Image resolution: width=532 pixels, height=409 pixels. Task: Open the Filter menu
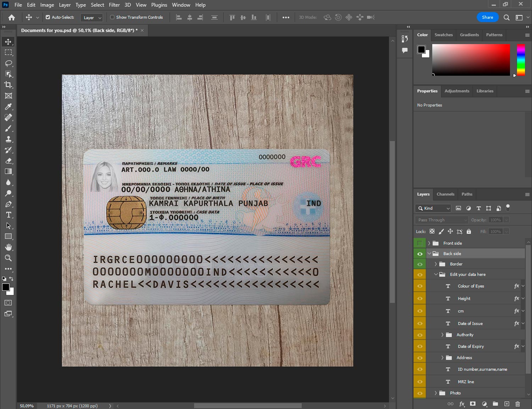114,5
